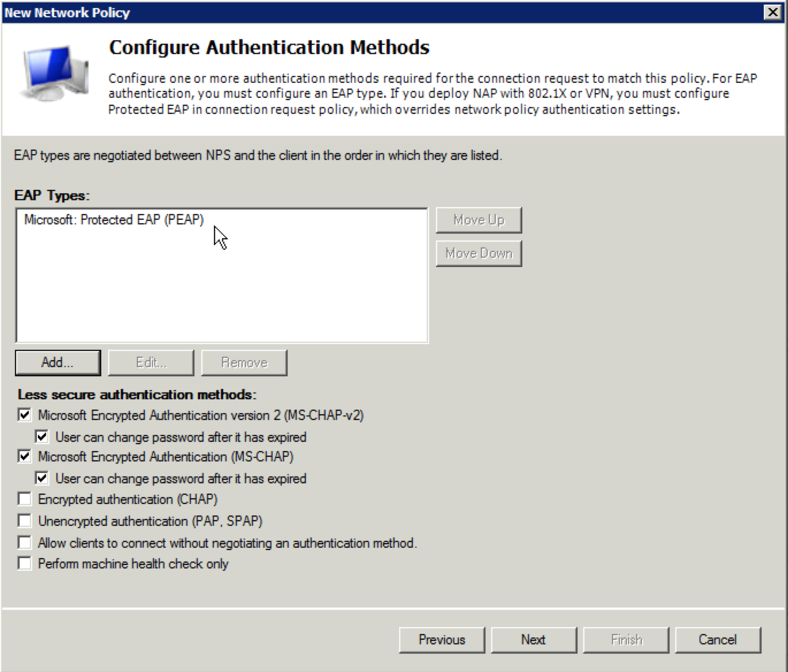The width and height of the screenshot is (788, 672).
Task: Click the Add... button
Action: point(58,362)
